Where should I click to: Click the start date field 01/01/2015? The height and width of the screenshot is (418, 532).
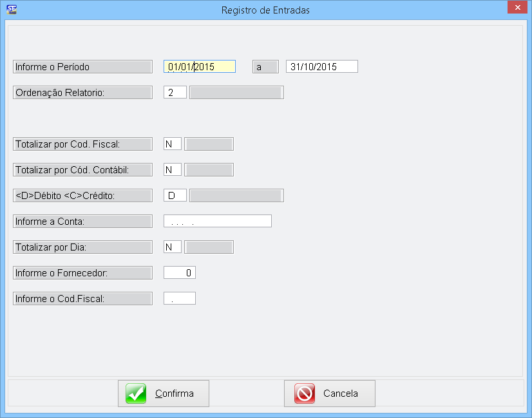200,66
